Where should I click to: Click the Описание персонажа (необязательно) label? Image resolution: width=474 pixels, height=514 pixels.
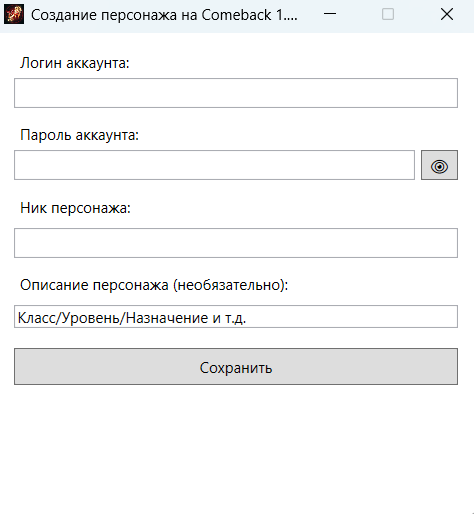pyautogui.click(x=154, y=285)
